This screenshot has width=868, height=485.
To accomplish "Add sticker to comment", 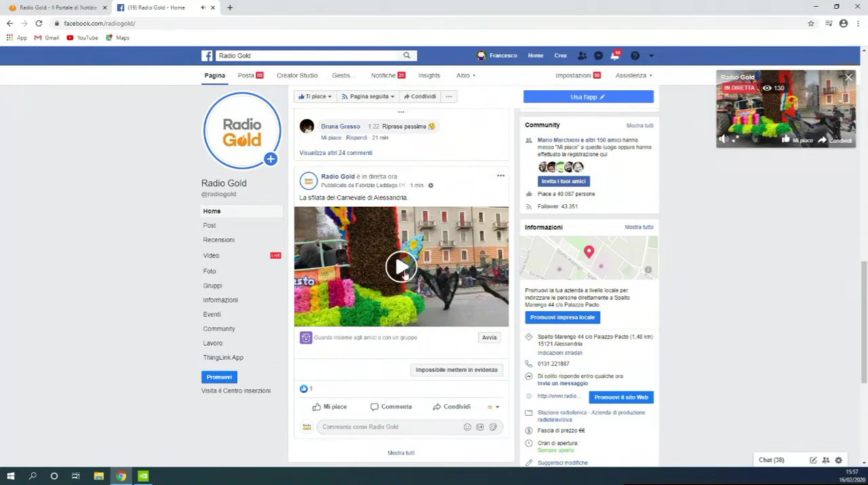I will click(493, 427).
